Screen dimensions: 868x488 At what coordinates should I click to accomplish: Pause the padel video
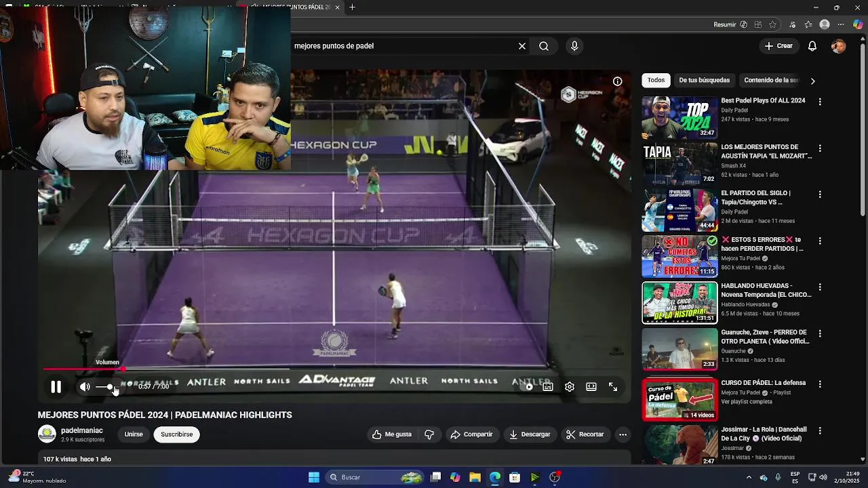56,387
